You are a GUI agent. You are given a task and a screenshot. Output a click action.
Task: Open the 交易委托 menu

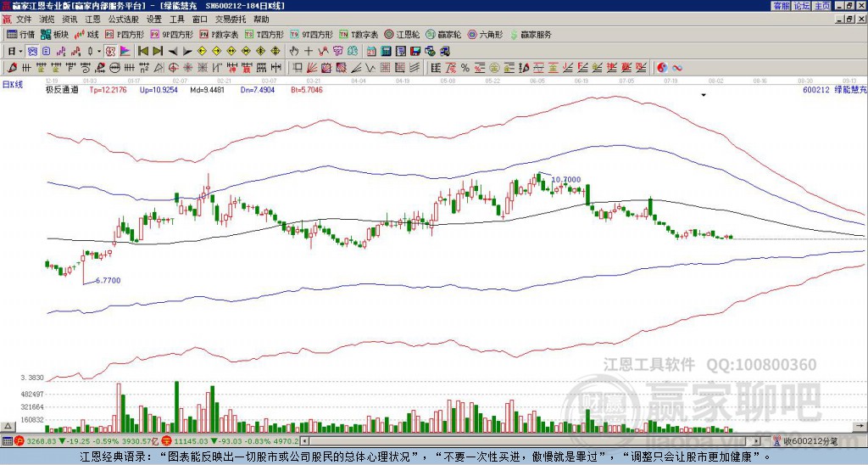pos(231,20)
